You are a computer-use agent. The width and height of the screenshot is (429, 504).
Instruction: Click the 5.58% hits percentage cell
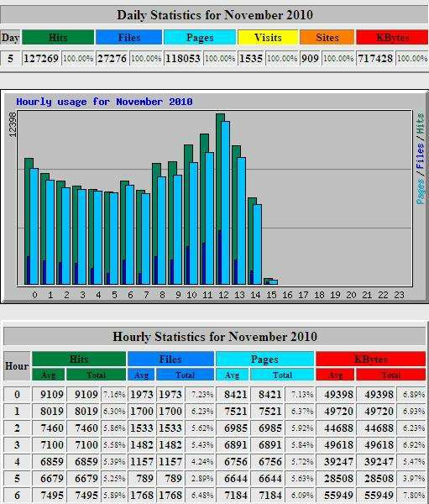114,445
